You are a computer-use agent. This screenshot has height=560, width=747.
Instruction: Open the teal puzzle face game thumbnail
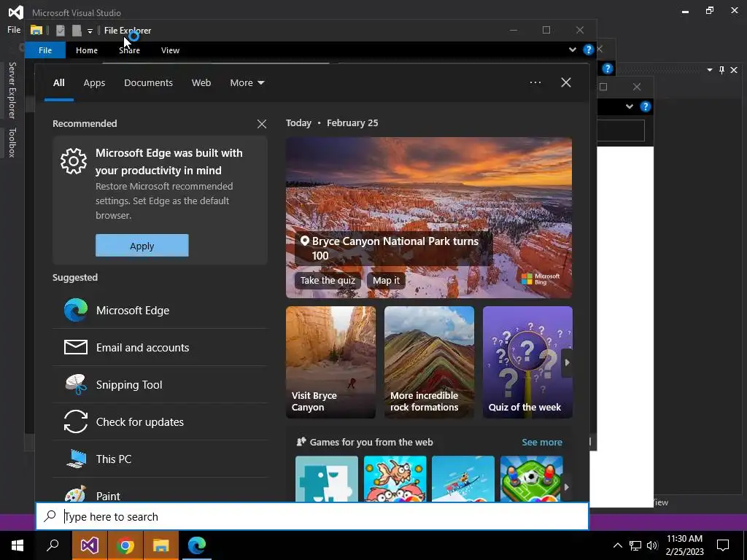[x=327, y=479]
